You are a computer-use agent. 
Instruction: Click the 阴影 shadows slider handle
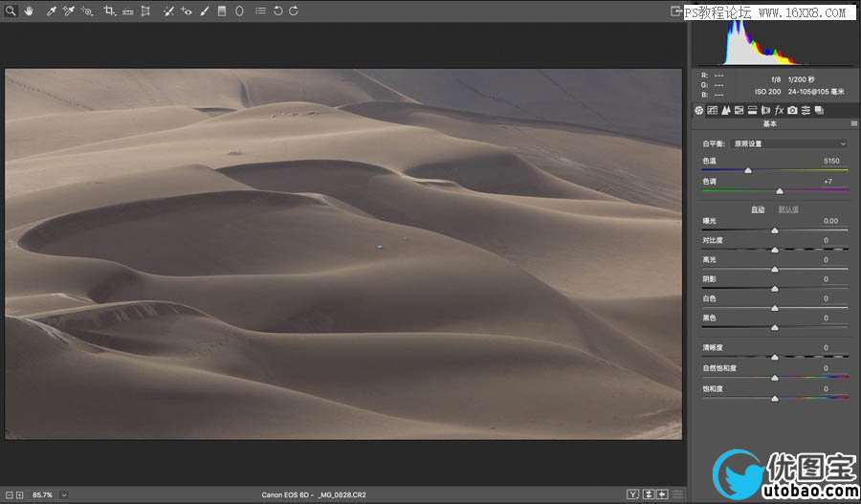click(x=775, y=289)
